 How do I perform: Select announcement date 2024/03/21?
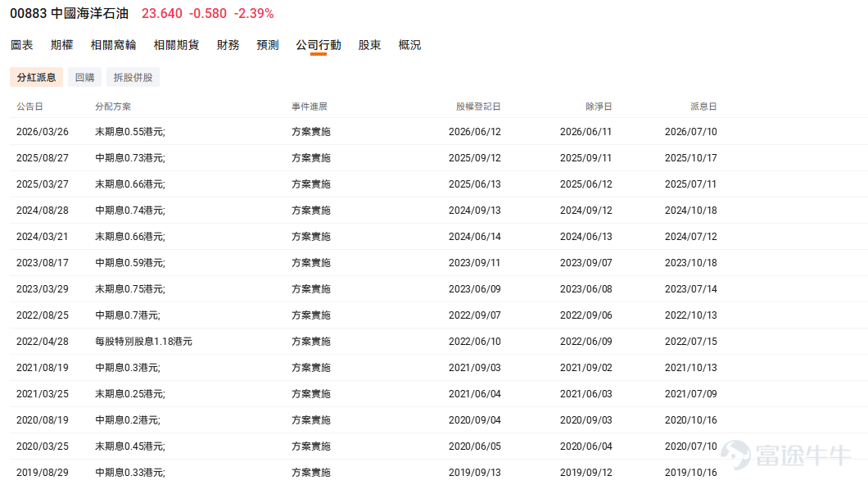coord(43,237)
